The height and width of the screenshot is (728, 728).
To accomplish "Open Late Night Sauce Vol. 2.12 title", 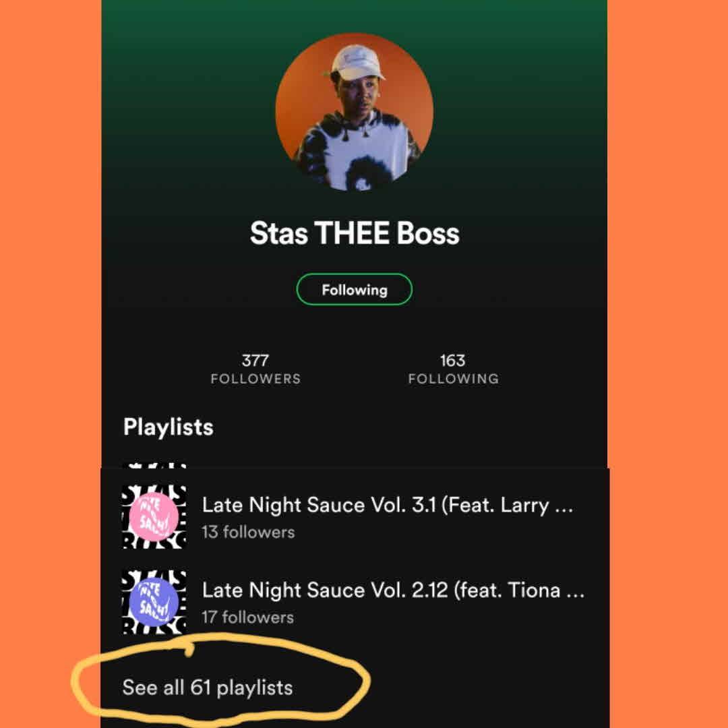I will 393,590.
